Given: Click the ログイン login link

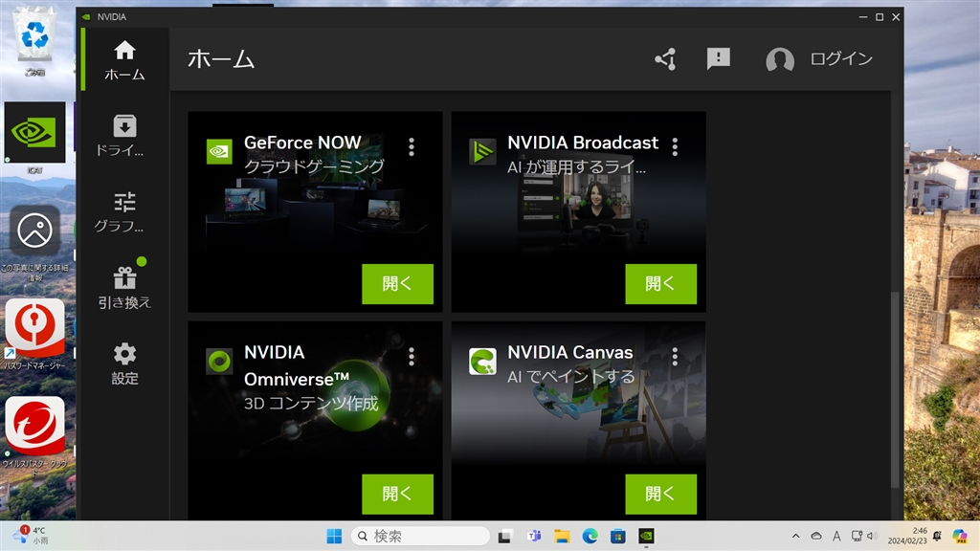Looking at the screenshot, I should (x=840, y=59).
